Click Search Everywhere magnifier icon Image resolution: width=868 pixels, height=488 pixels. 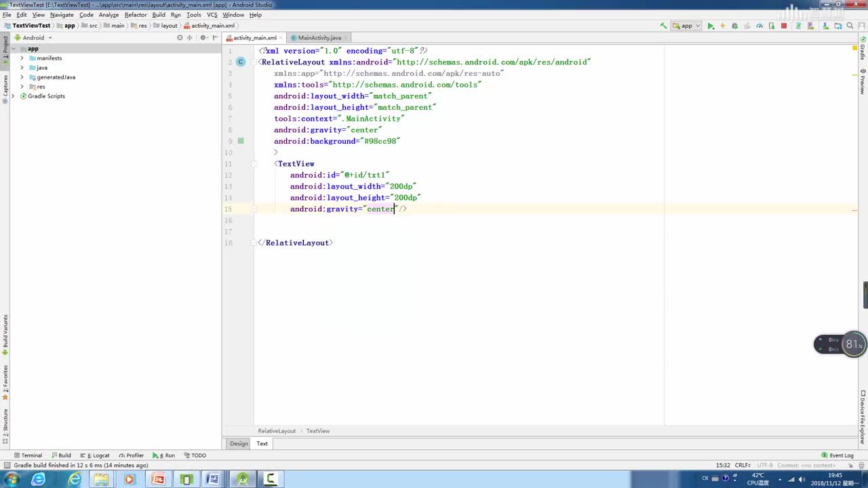pos(850,26)
